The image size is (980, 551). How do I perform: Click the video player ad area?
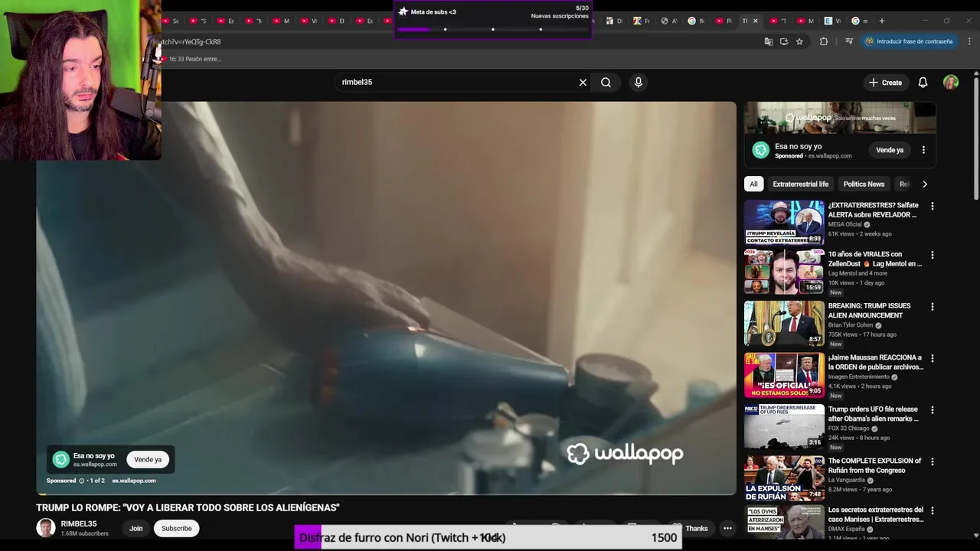[x=386, y=298]
